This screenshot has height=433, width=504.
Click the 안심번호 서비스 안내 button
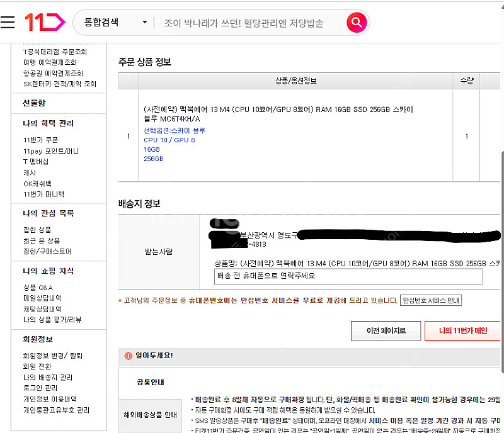click(x=431, y=300)
